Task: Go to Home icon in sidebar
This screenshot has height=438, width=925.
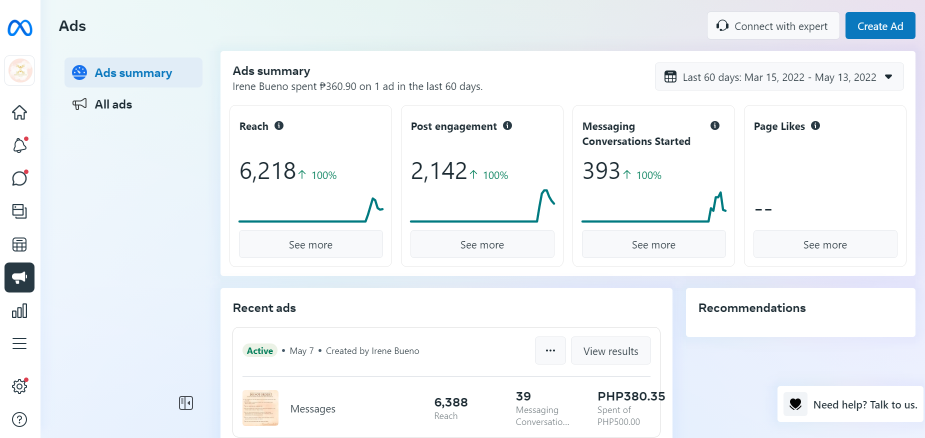Action: click(x=19, y=112)
